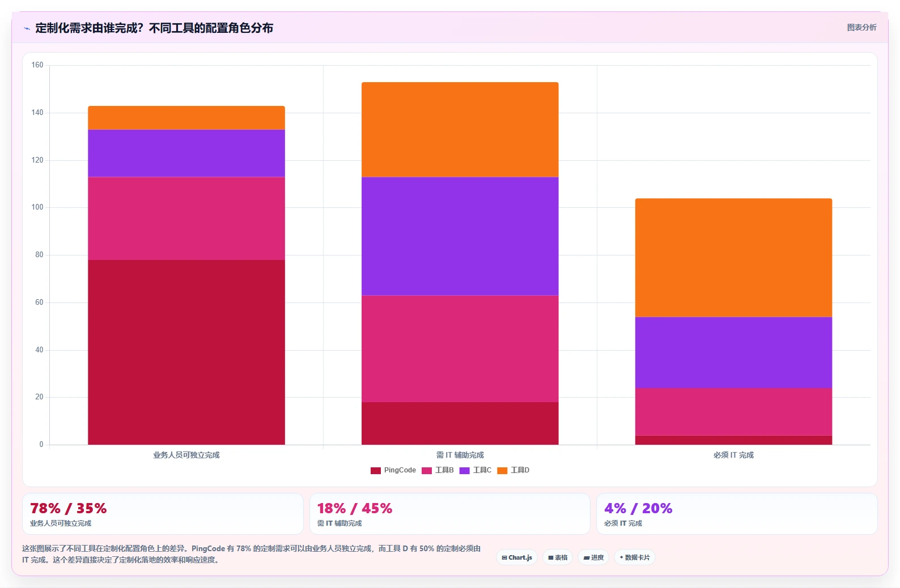This screenshot has height=588, width=900.
Task: Toggle the 工具C legend entry
Action: [x=476, y=470]
